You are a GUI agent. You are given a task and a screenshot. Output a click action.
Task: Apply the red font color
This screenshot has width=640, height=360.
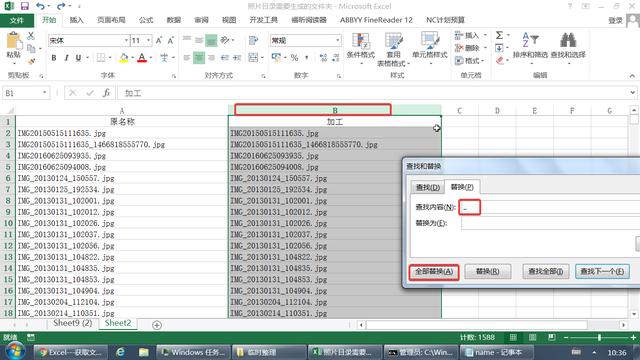coord(142,58)
